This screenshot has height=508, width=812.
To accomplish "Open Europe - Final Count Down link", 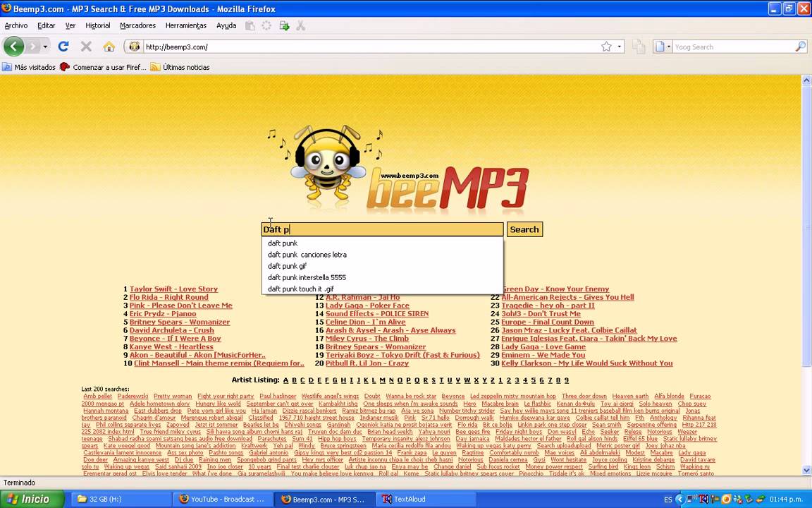I will (x=548, y=322).
